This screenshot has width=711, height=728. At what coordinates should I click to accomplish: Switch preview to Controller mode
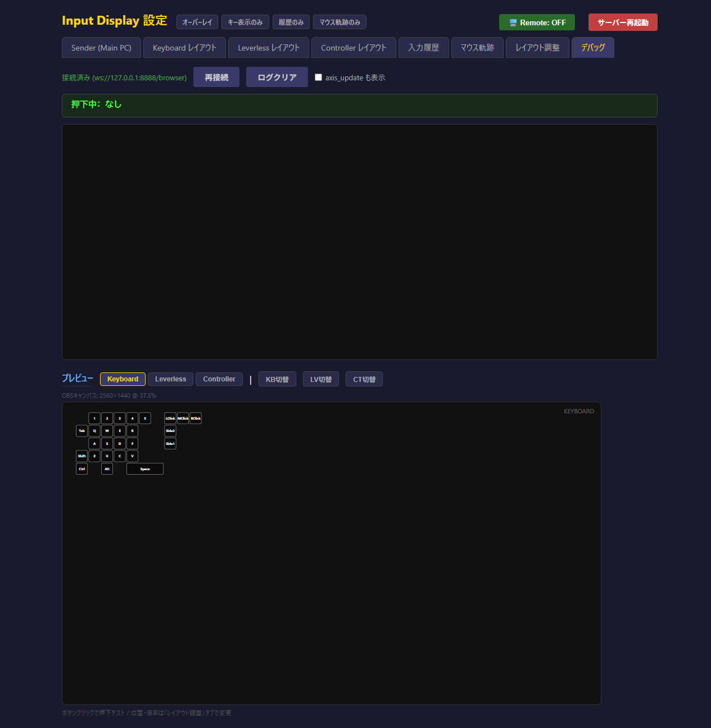(219, 379)
